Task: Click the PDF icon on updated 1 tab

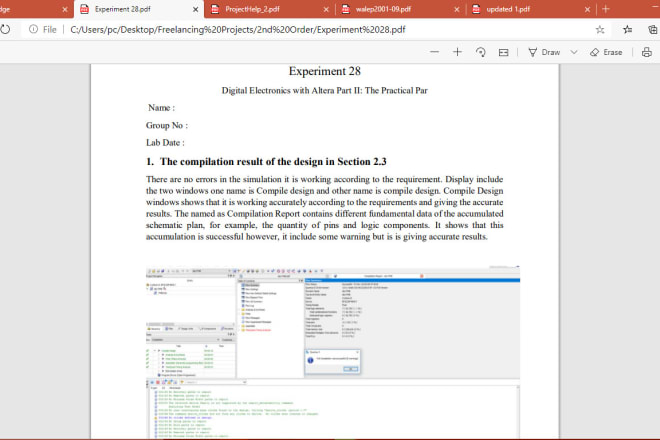Action: click(476, 9)
